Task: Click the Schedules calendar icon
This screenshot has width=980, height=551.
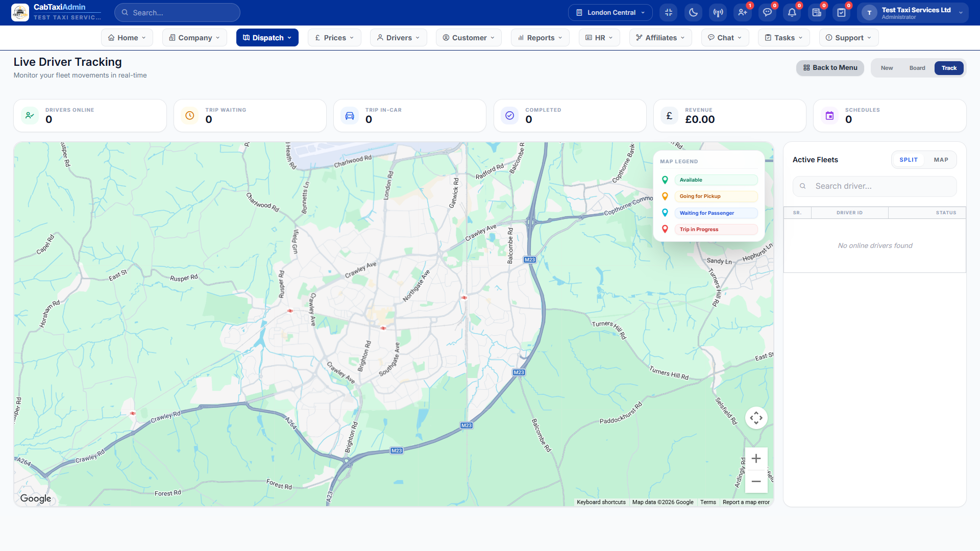Action: click(x=829, y=115)
